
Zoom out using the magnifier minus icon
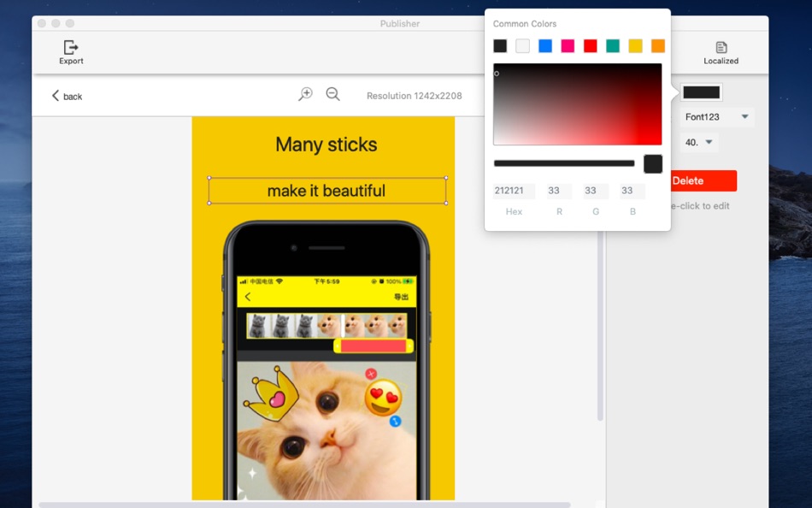pyautogui.click(x=332, y=94)
